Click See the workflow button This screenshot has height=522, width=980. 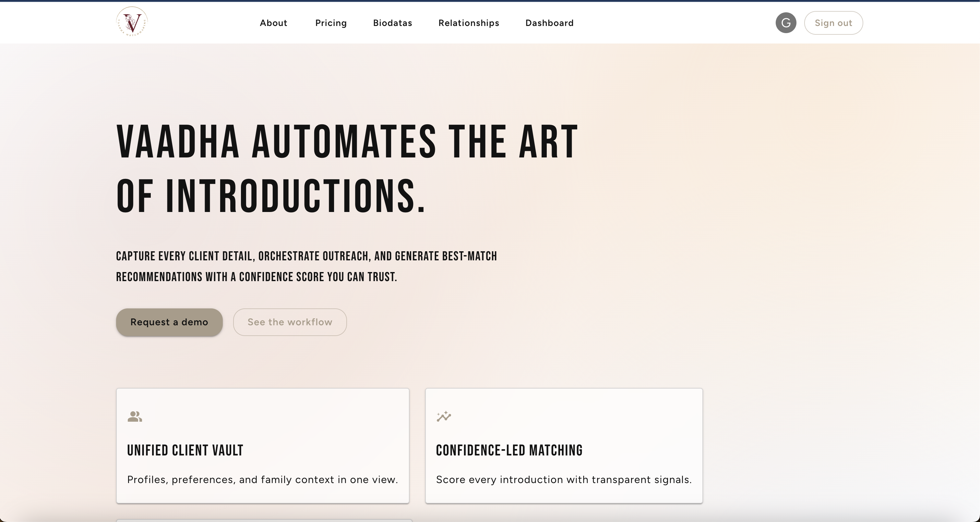pyautogui.click(x=290, y=322)
